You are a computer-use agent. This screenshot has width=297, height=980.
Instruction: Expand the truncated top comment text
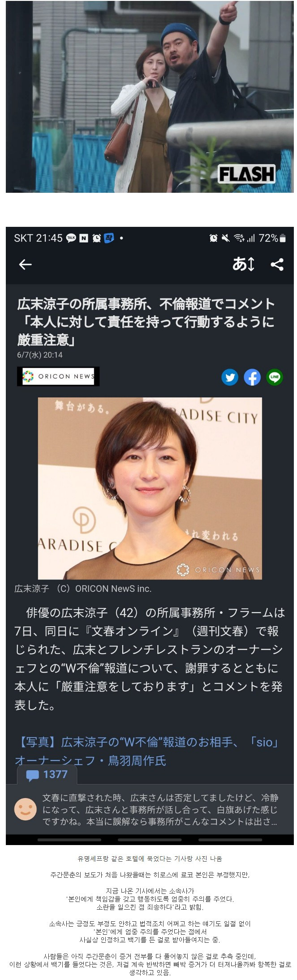pos(160,810)
